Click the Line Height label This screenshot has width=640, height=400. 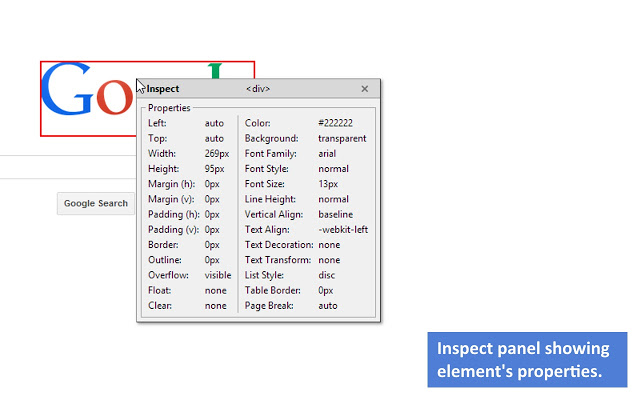coord(270,200)
